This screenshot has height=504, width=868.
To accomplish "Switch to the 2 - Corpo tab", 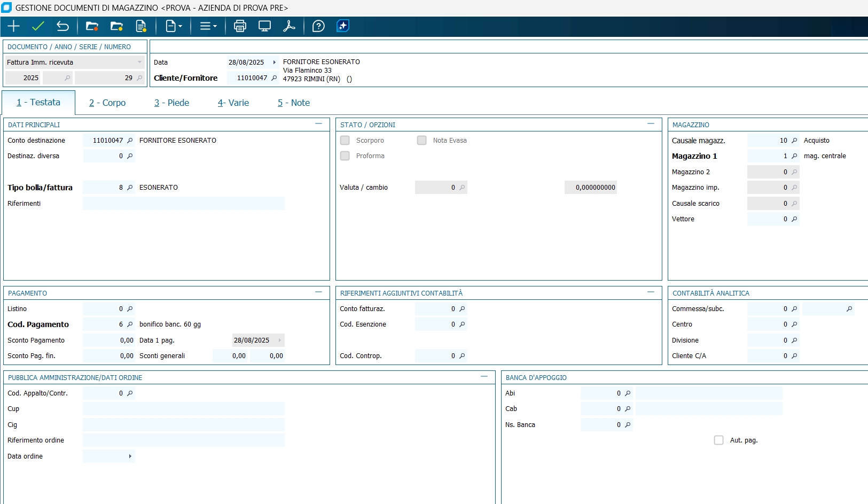I will (107, 103).
